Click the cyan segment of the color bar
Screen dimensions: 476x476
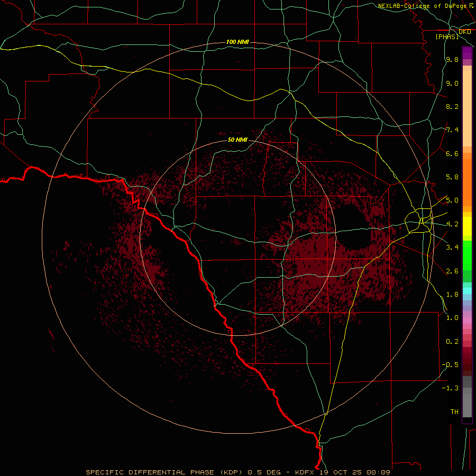tap(467, 291)
